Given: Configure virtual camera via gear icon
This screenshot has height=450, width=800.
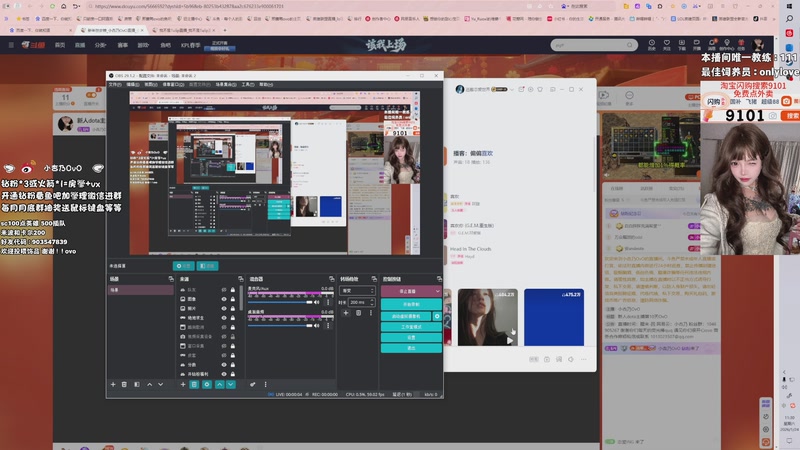Looking at the screenshot, I should pos(437,316).
